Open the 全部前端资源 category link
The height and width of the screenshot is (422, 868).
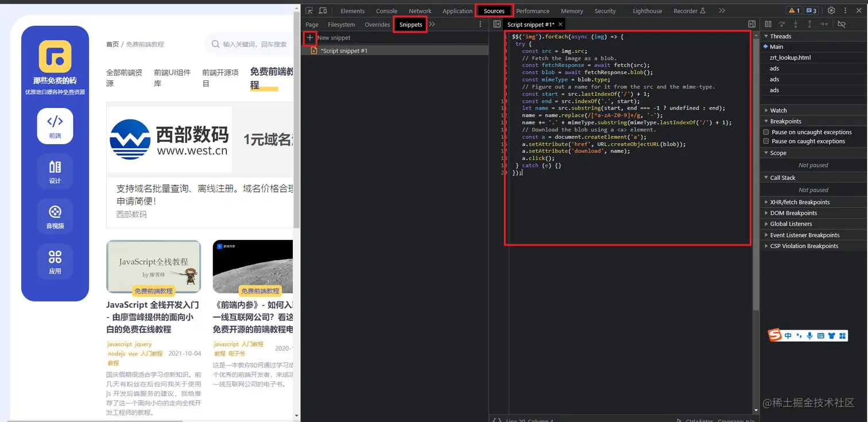pyautogui.click(x=125, y=78)
